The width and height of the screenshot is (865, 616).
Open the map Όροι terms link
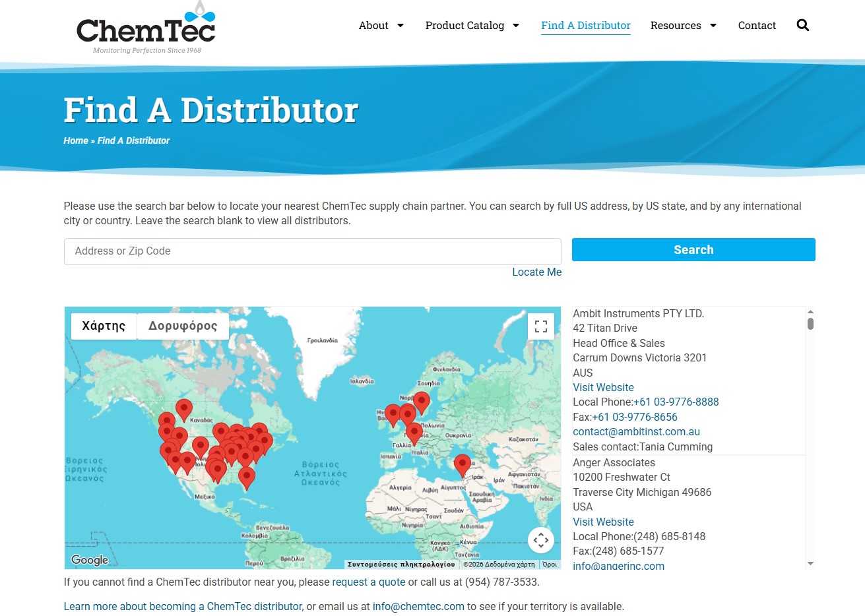(550, 565)
